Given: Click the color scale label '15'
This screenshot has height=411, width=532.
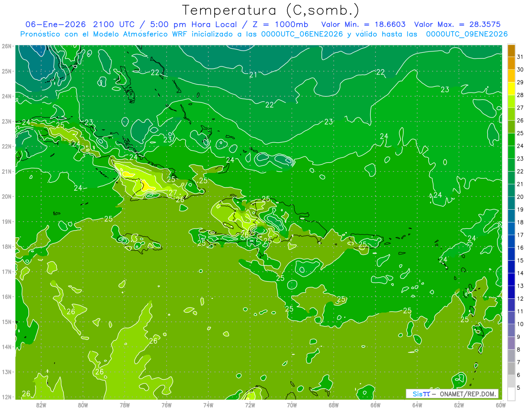Looking at the screenshot, I should (520, 260).
